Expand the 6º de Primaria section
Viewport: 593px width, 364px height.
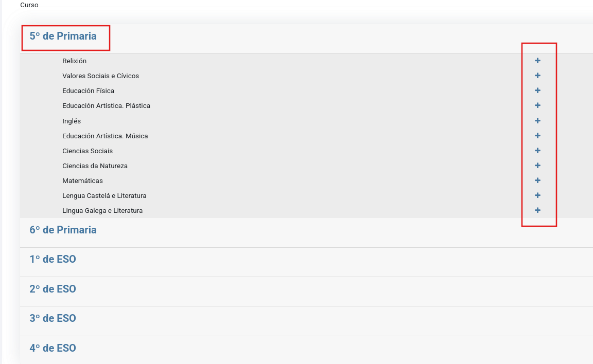[x=63, y=230]
